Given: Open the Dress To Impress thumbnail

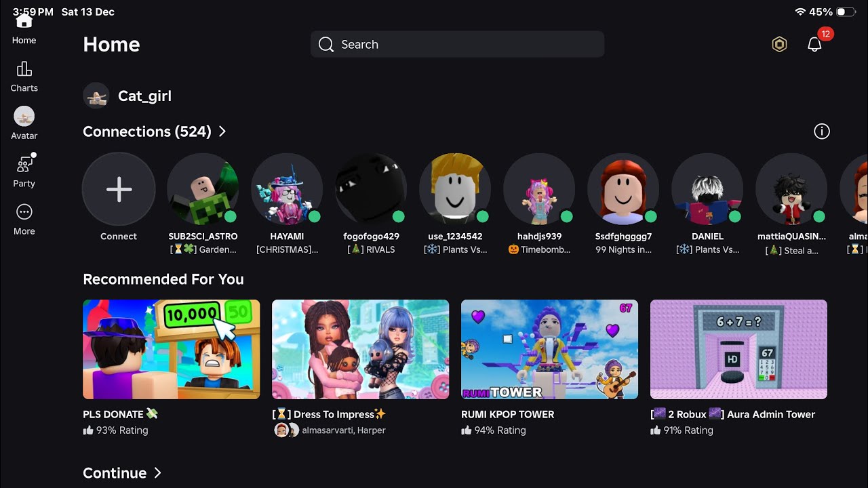Looking at the screenshot, I should (x=360, y=349).
